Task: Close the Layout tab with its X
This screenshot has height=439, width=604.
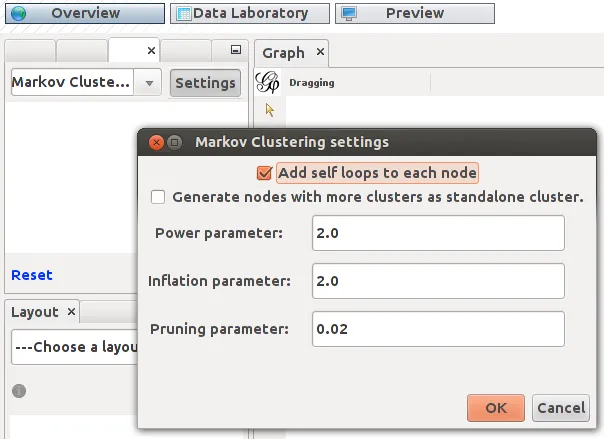Action: point(71,312)
